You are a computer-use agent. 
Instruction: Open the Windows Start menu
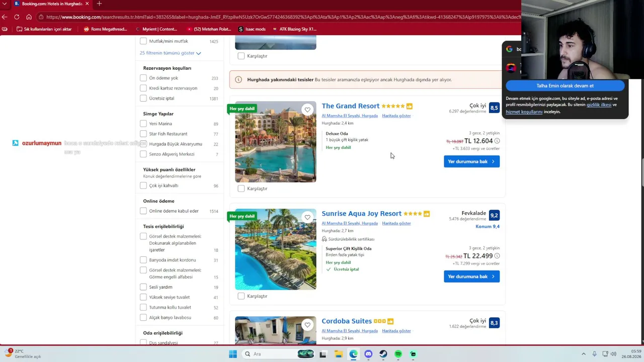click(233, 354)
